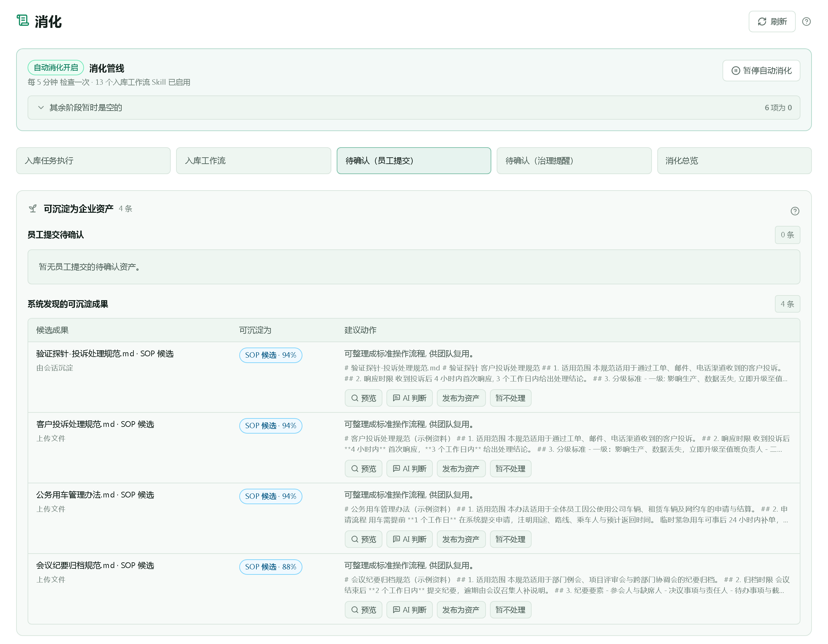Switch to the 入库工作流 tab
This screenshot has width=828, height=644.
pyautogui.click(x=254, y=161)
